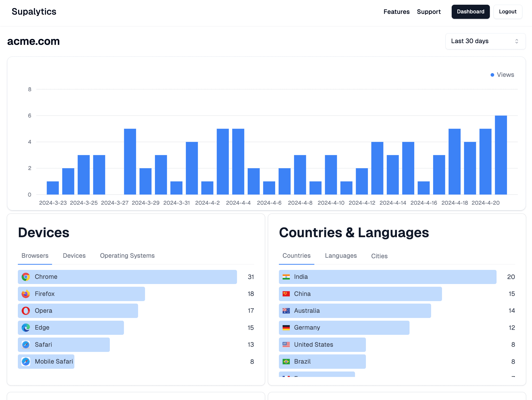The width and height of the screenshot is (532, 400).
Task: Click the India country name
Action: [301, 277]
